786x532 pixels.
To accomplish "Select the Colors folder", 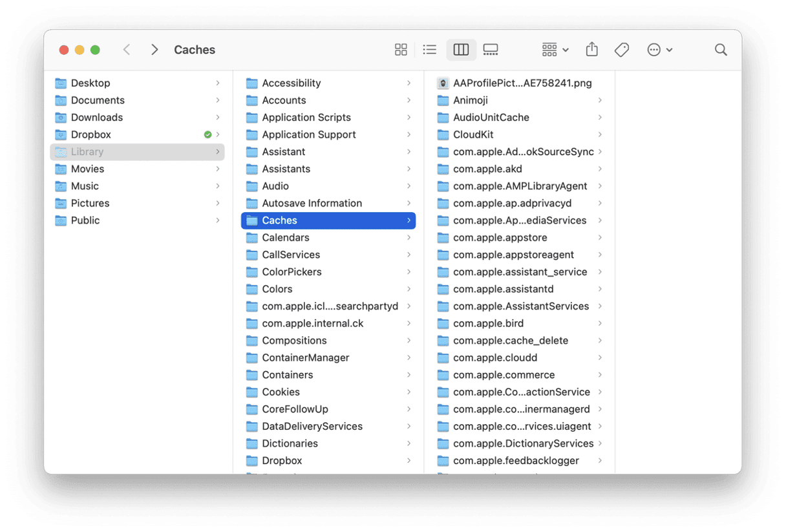I will [x=328, y=289].
